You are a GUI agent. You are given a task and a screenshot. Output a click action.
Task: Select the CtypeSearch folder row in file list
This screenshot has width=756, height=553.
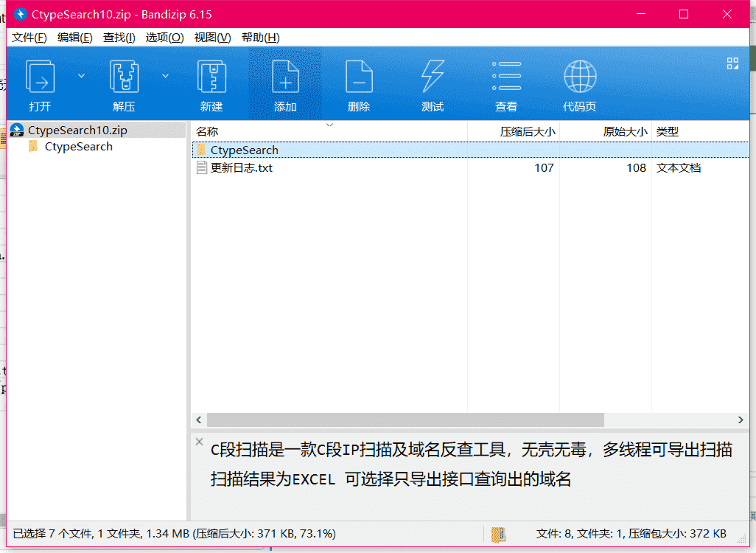[x=470, y=150]
